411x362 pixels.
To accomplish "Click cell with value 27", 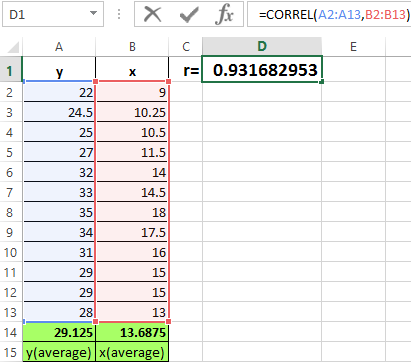I will click(x=59, y=152).
